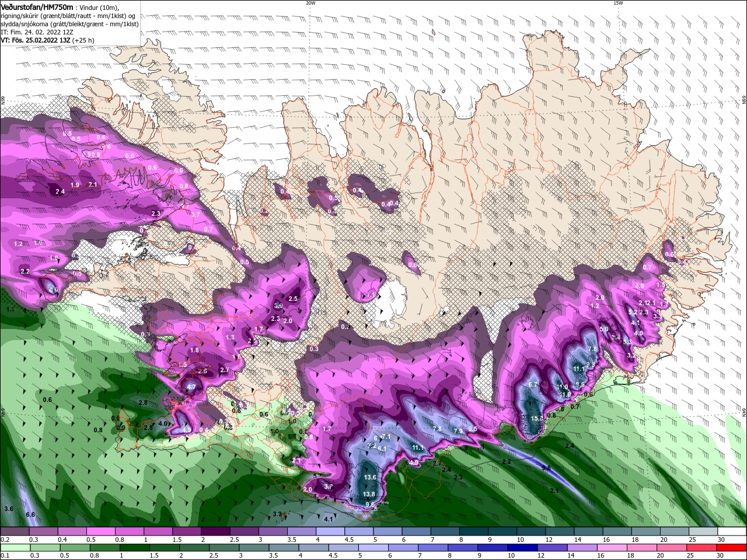Click the 6.1 precipitation value
The image size is (747, 560).
coord(382,449)
